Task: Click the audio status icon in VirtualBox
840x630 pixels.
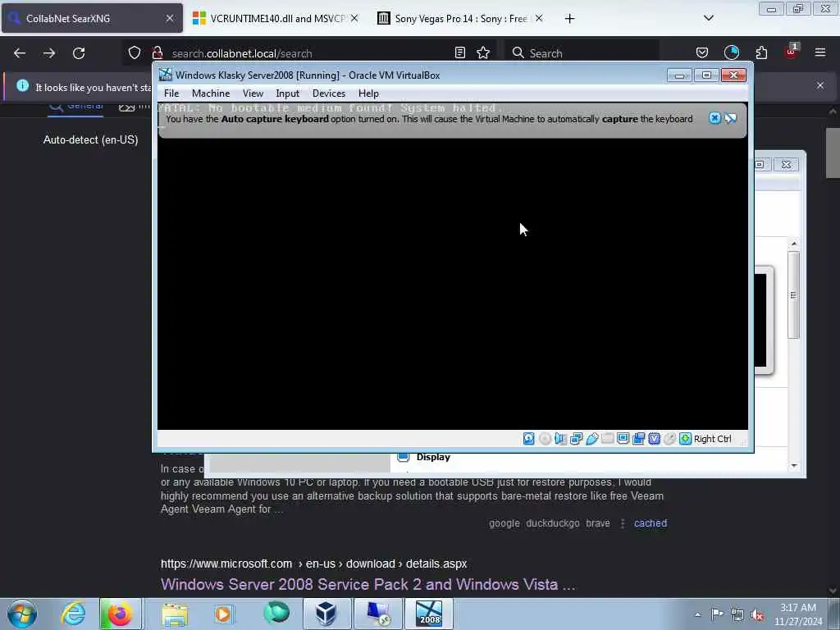Action: (x=560, y=439)
